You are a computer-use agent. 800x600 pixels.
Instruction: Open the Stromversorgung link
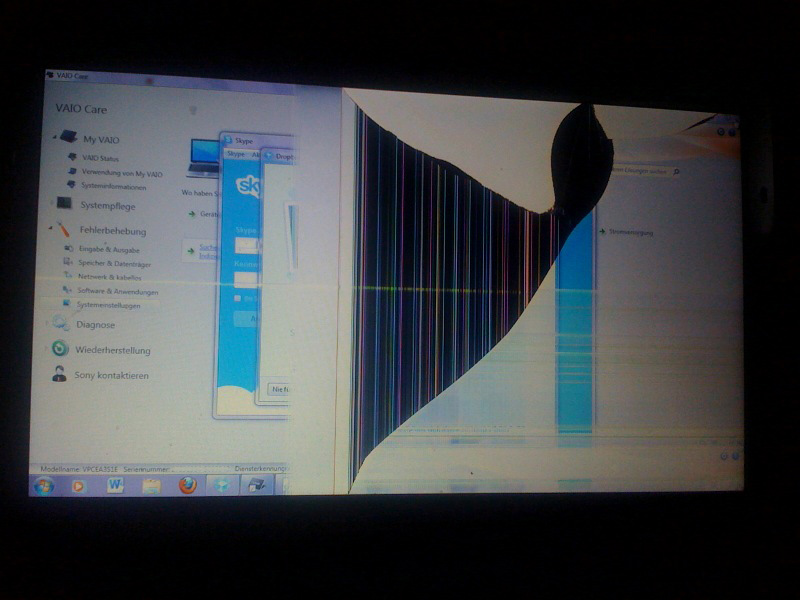pyautogui.click(x=631, y=232)
